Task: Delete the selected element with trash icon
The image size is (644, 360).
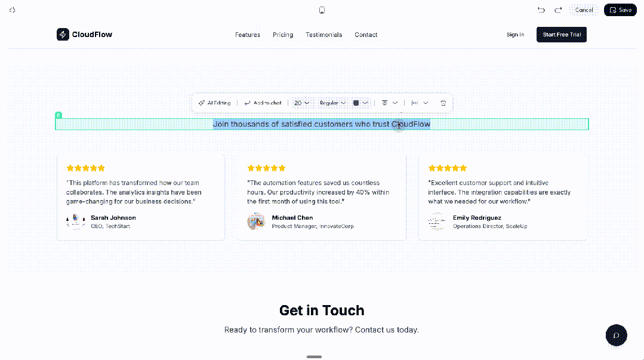Action: coord(443,103)
